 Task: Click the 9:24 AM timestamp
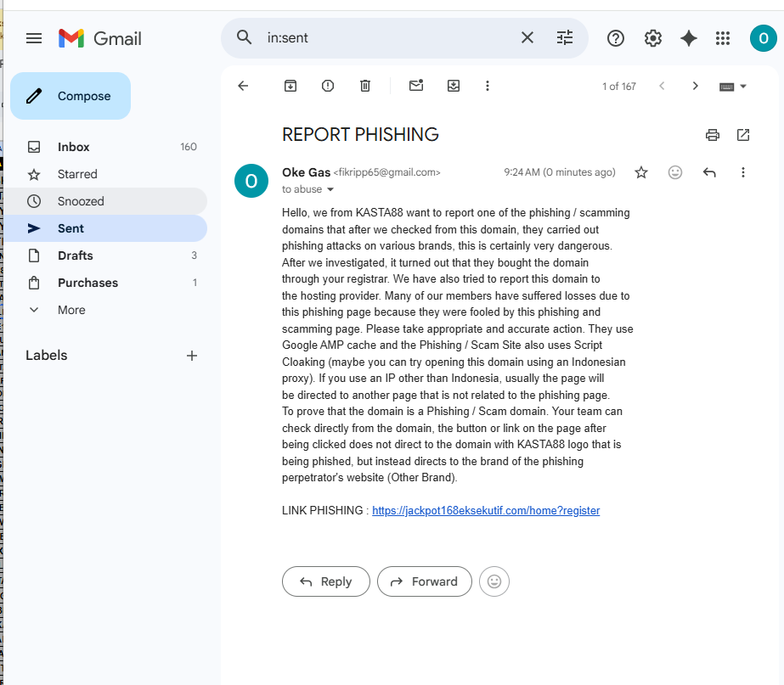click(560, 172)
